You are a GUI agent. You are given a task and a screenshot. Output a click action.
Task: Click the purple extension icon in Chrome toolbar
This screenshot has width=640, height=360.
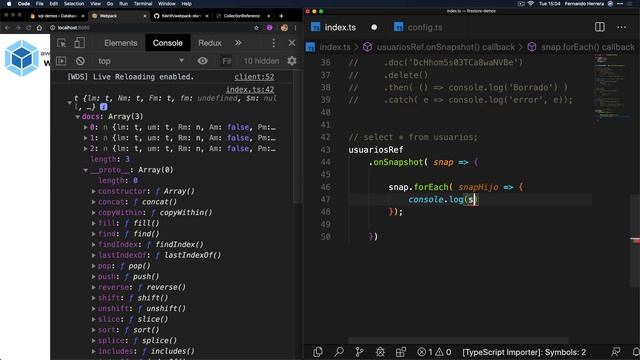(269, 28)
